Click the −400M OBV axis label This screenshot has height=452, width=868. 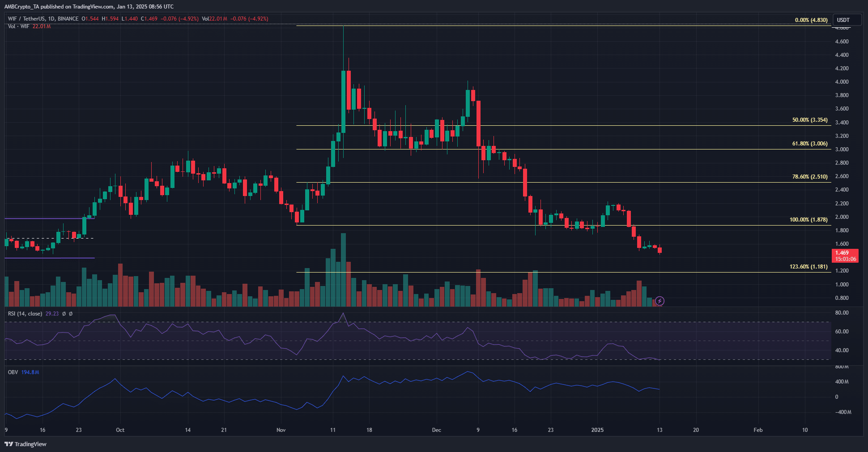click(843, 412)
